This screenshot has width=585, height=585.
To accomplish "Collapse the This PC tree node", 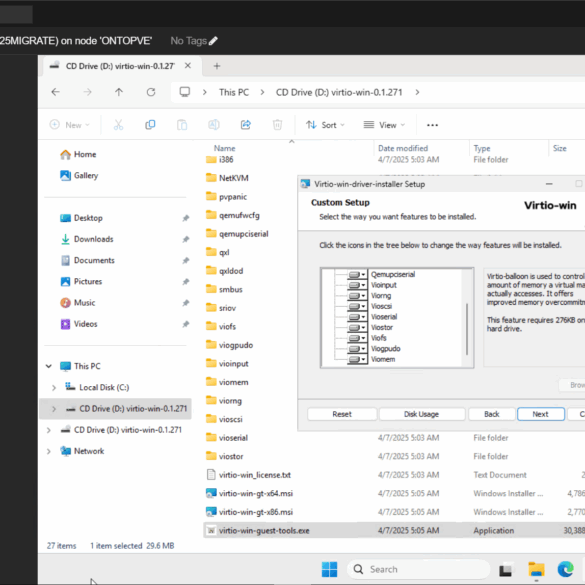I will 49,366.
